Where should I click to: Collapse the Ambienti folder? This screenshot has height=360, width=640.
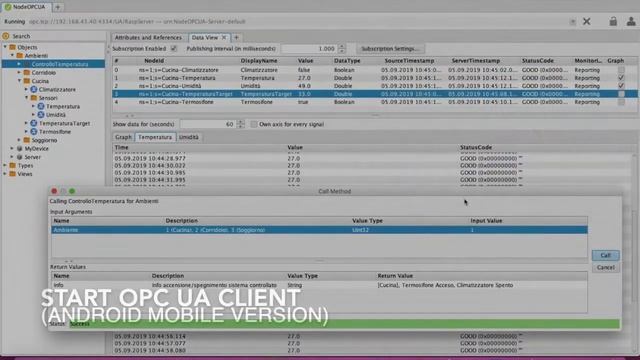click(12, 56)
